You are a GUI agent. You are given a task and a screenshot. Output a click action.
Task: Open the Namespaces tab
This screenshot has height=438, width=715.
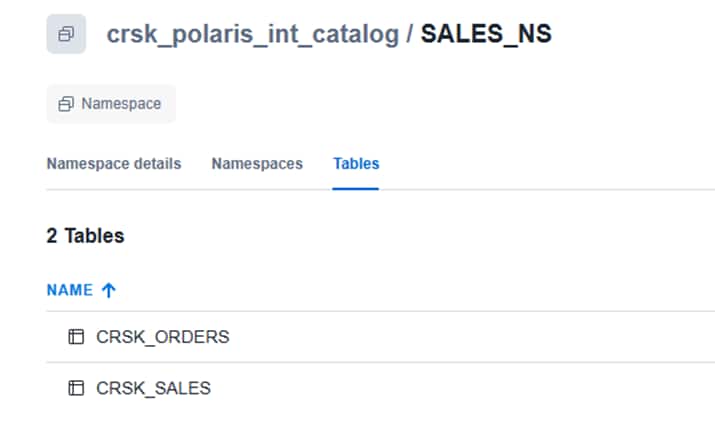pyautogui.click(x=257, y=163)
